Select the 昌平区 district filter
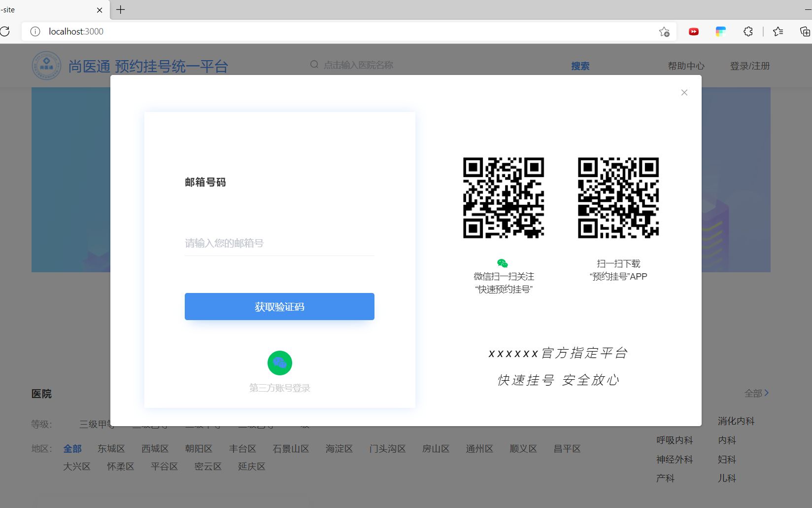Screen dimensions: 812x508 pyautogui.click(x=567, y=449)
